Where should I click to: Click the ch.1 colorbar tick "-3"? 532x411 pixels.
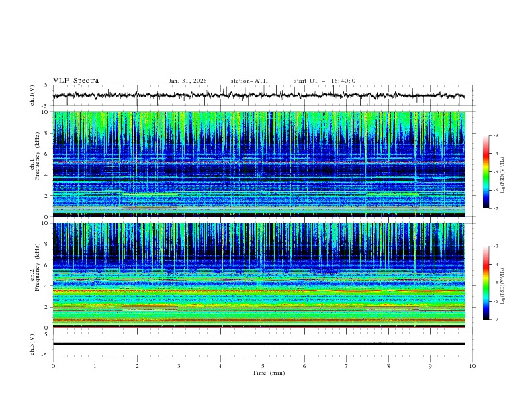[x=495, y=136]
